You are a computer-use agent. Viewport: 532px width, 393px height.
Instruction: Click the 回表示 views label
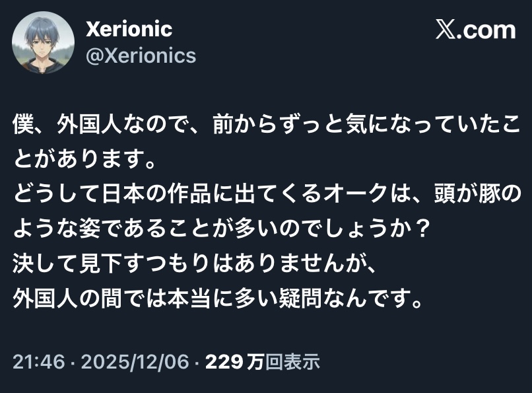point(294,361)
